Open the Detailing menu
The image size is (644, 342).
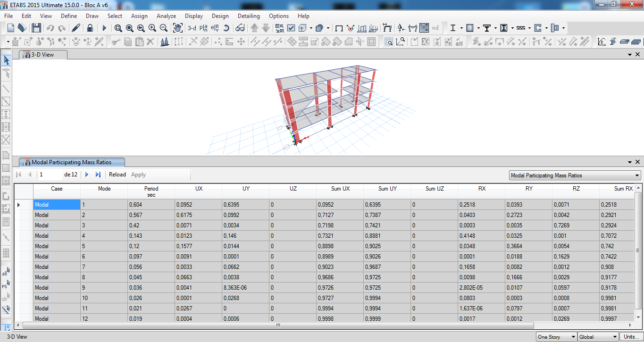tap(249, 16)
